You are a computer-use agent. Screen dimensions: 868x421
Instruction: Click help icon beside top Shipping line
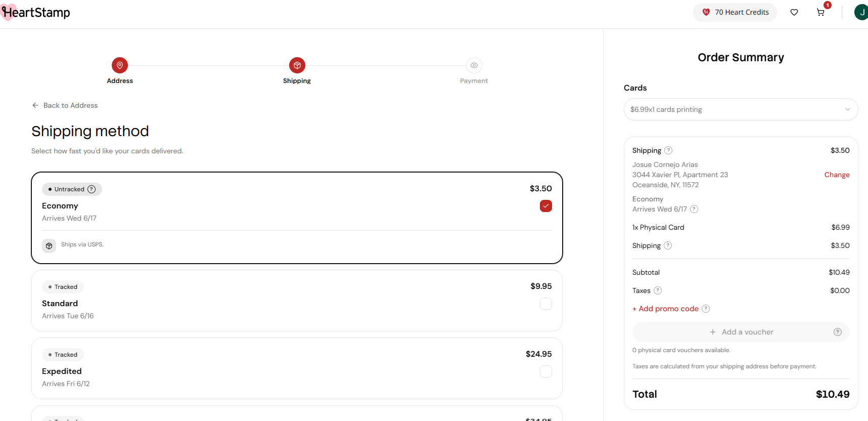(668, 150)
